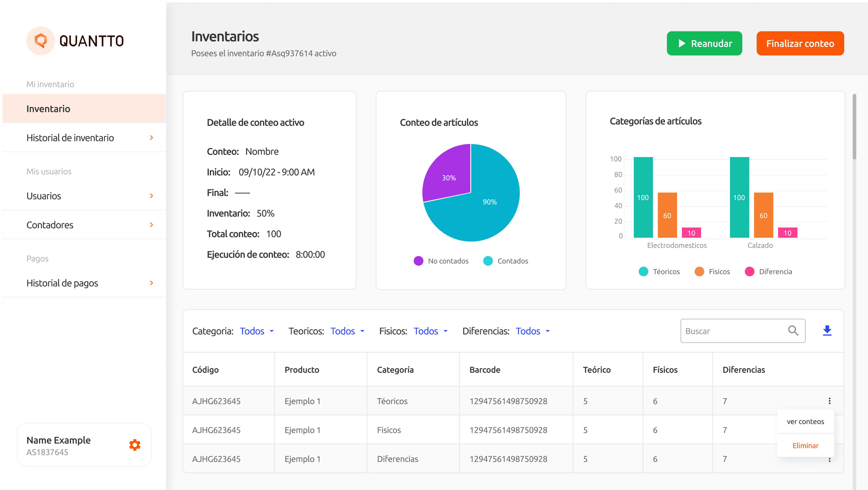
Task: Open three-dot menu for first row
Action: (829, 401)
